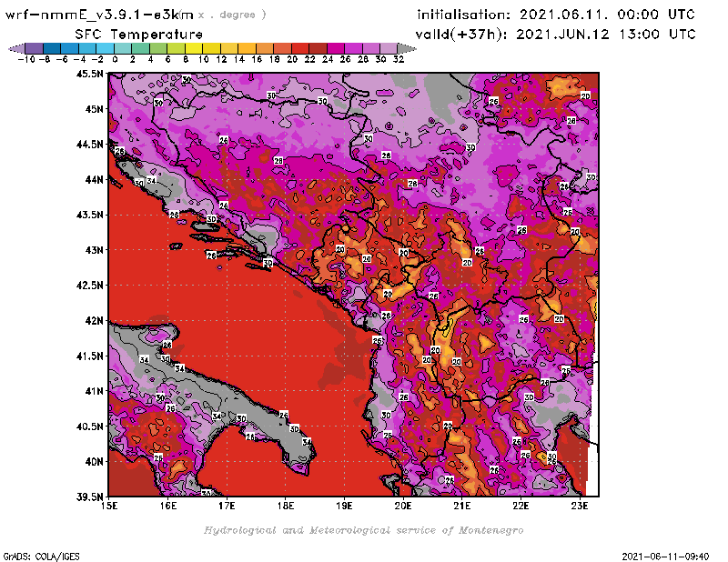Click 'Hydrological and Meteorological service of Montenegro' caption
728x562 pixels.
click(x=363, y=530)
